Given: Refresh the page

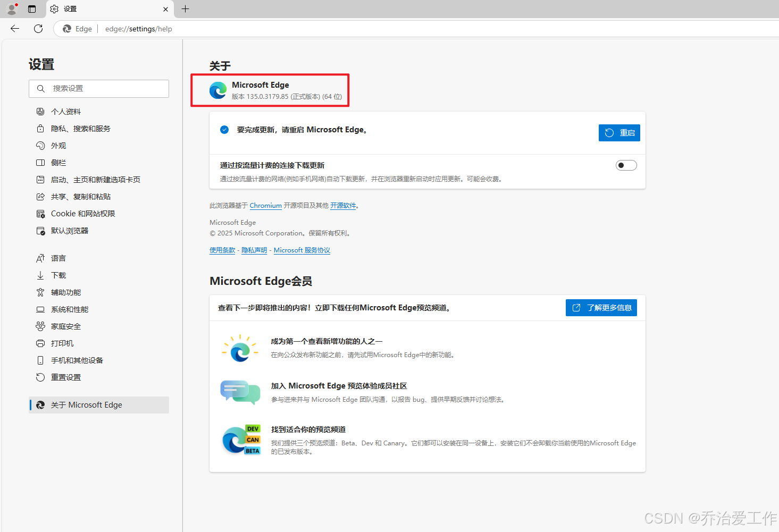Looking at the screenshot, I should [38, 29].
